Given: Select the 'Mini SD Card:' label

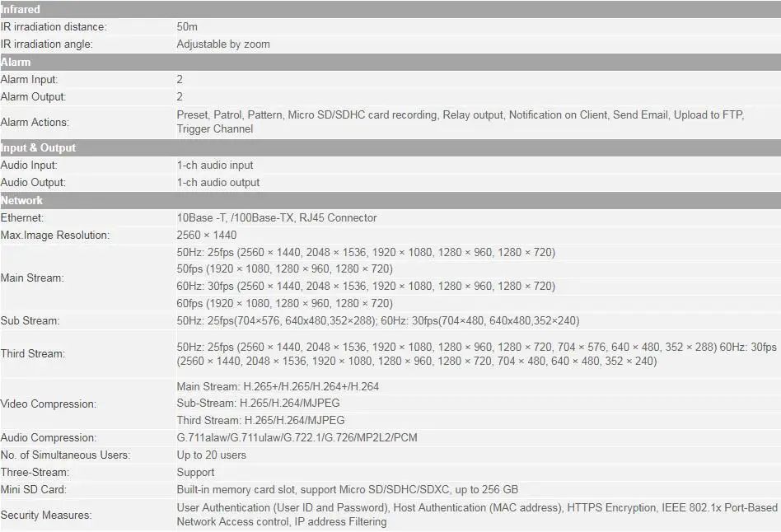Looking at the screenshot, I should (34, 490).
